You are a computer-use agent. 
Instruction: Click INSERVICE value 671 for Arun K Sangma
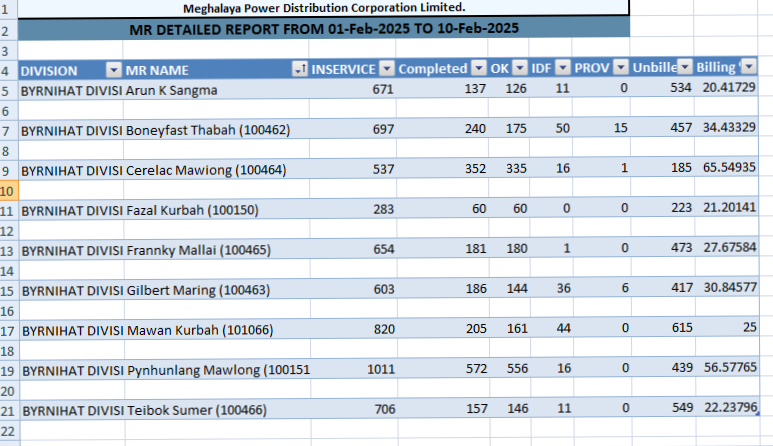[352, 89]
